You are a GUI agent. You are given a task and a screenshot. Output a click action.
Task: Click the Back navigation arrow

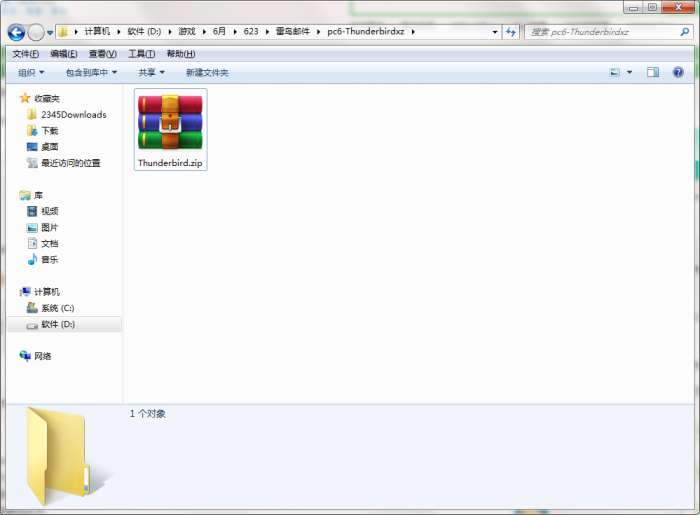pyautogui.click(x=17, y=32)
